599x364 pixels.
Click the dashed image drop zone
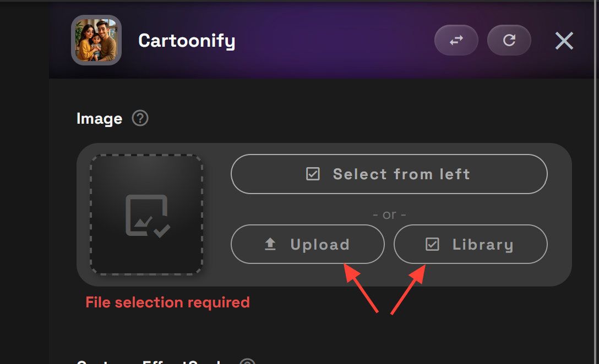coord(146,214)
